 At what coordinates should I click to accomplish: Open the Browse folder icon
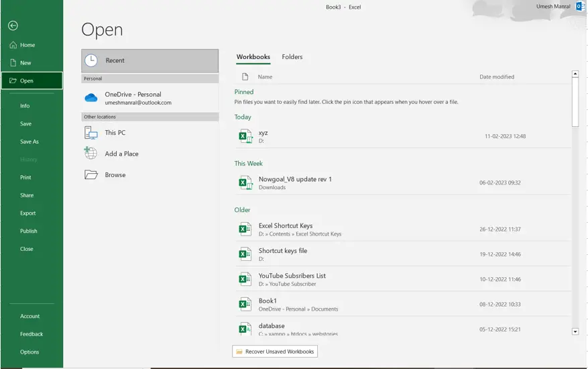tap(91, 174)
